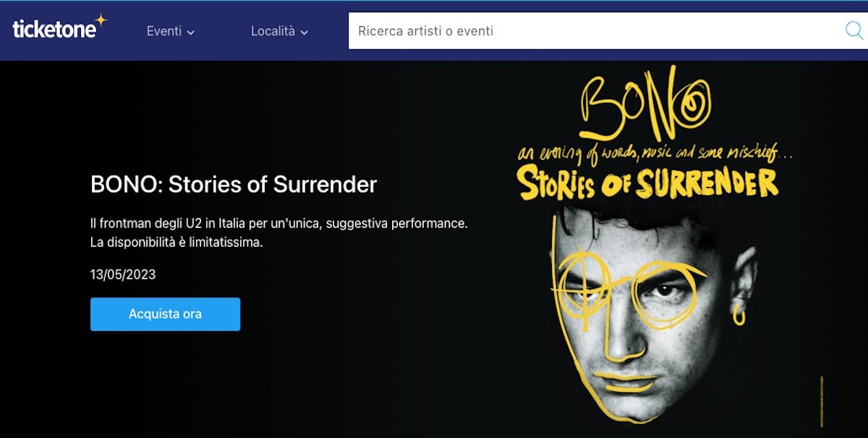Click the 'Il frontman degli U2' description text
Screen dimensions: 868x438
click(278, 223)
